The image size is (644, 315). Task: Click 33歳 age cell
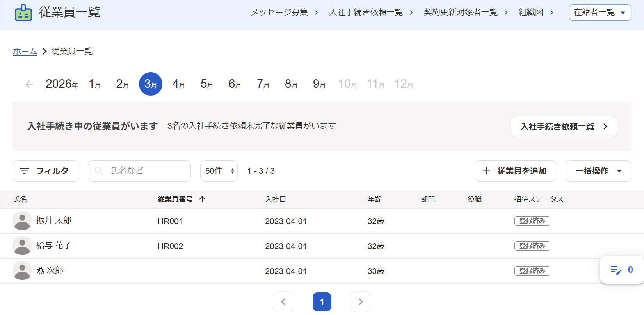tap(376, 271)
